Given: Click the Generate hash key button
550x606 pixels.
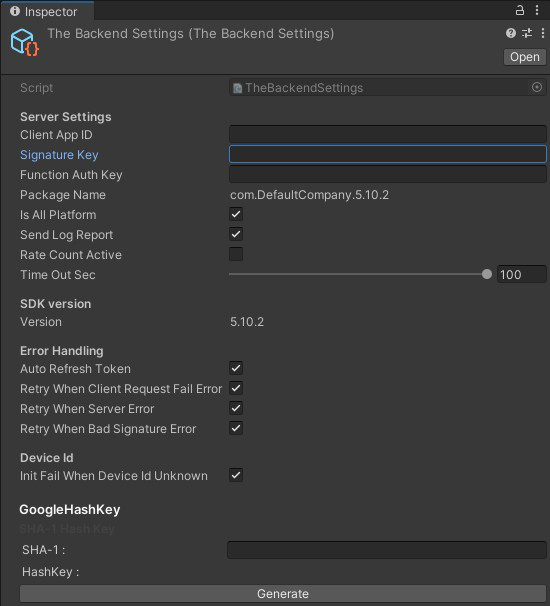Looking at the screenshot, I should click(283, 594).
